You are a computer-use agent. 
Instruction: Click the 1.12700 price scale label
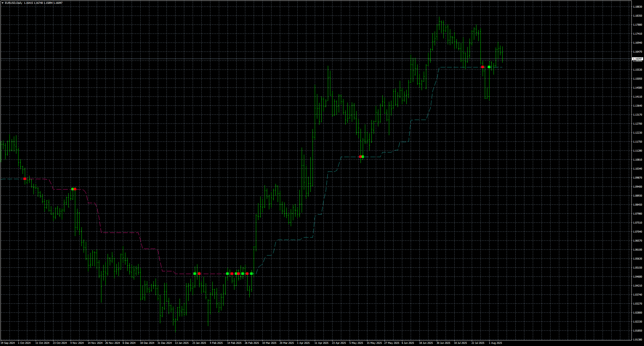(x=637, y=124)
